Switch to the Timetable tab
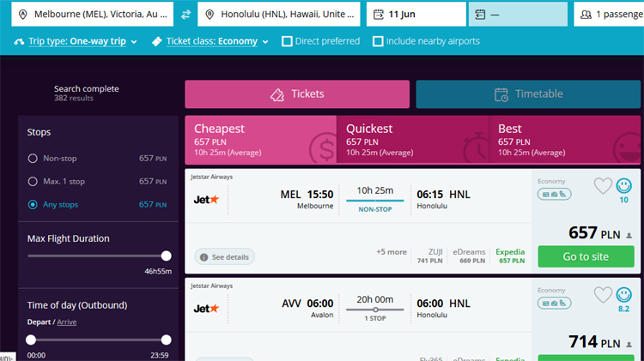The image size is (644, 361). pyautogui.click(x=528, y=94)
